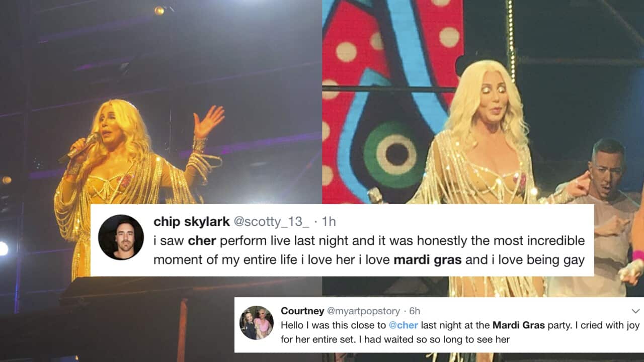This screenshot has width=644, height=362.
Task: Open the 6h timestamp on Courtney's tweet
Action: click(414, 311)
